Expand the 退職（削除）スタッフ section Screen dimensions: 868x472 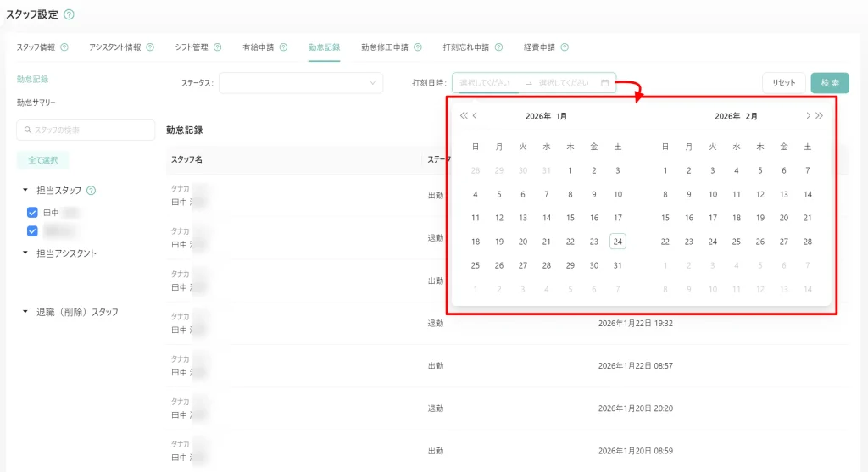tap(25, 312)
